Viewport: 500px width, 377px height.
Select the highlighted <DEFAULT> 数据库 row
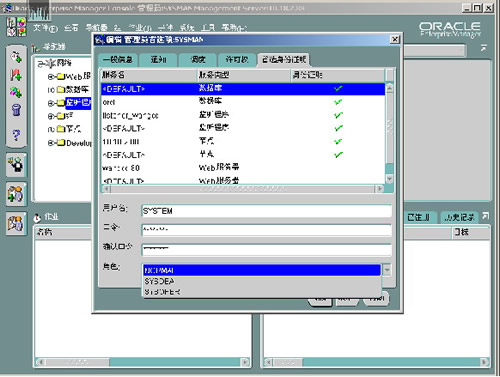point(243,89)
